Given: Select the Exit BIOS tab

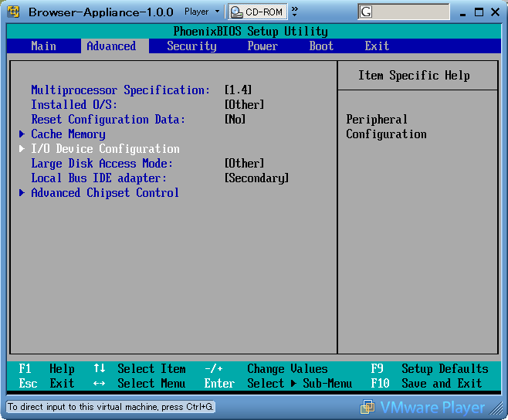Looking at the screenshot, I should tap(377, 46).
